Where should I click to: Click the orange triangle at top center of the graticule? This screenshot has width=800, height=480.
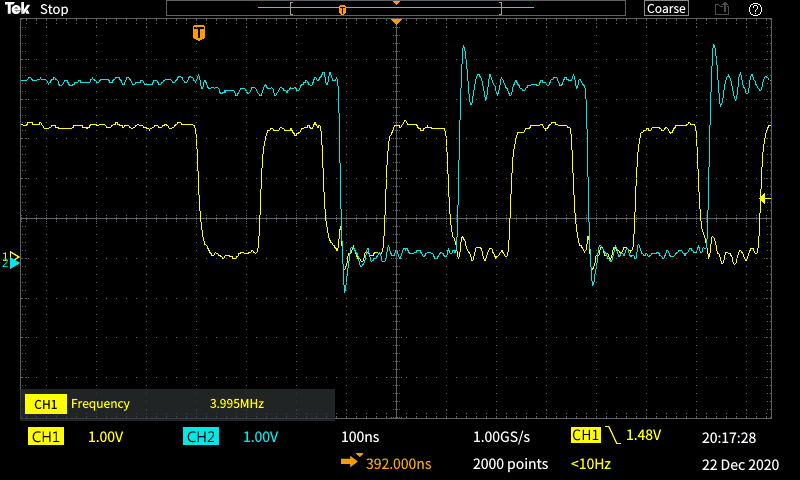397,22
